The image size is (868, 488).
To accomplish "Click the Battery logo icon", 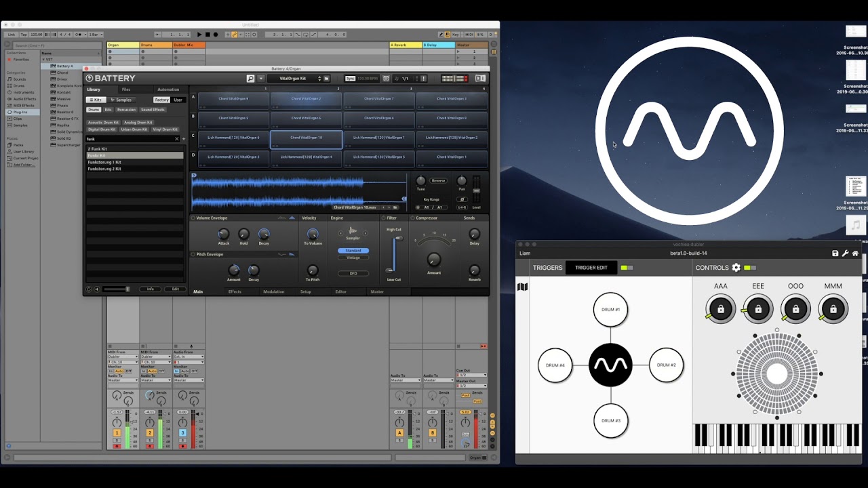I will coord(90,79).
